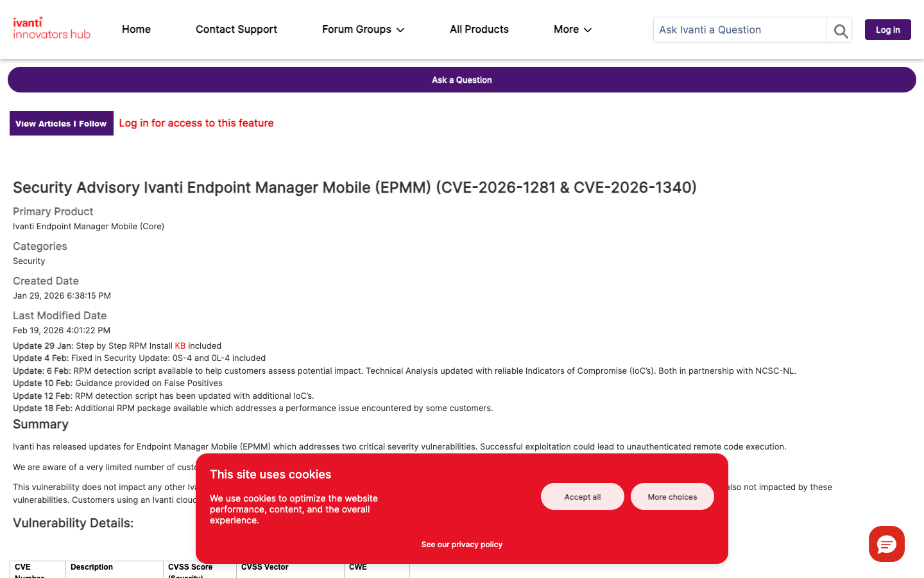The height and width of the screenshot is (578, 924).
Task: Open the KB link in Update 29 Jan
Action: 180,346
